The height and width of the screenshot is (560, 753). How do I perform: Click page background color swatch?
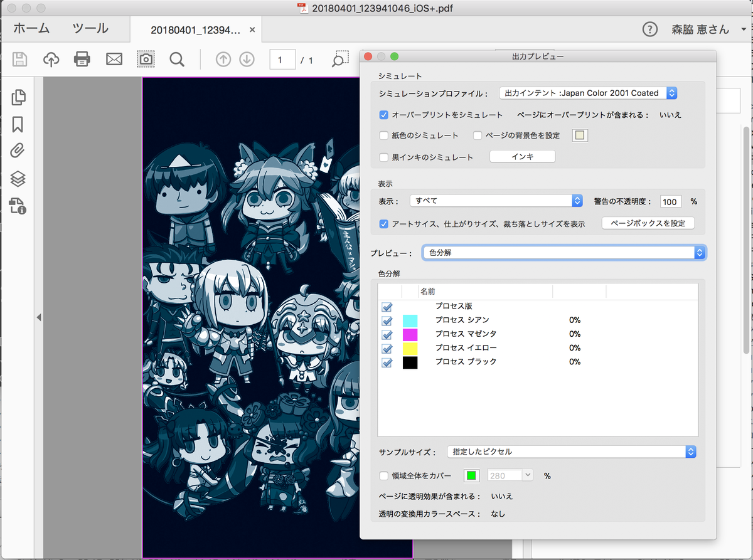[580, 135]
